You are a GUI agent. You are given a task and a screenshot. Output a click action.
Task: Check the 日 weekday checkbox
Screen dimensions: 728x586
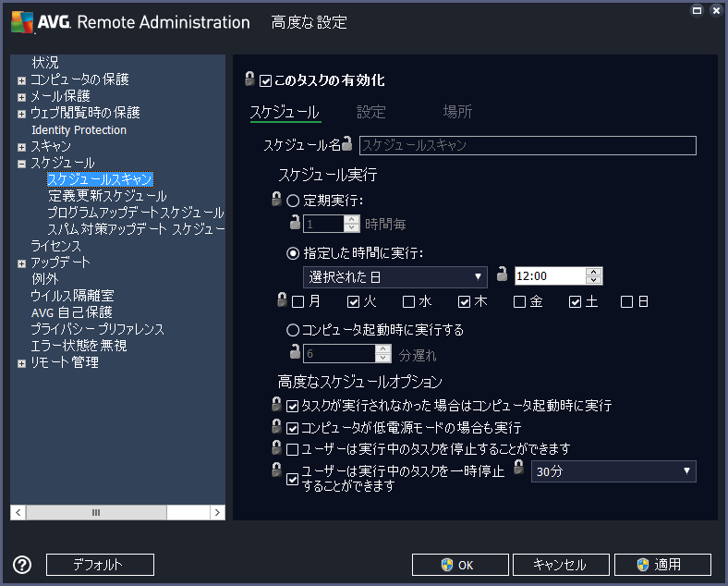(626, 302)
